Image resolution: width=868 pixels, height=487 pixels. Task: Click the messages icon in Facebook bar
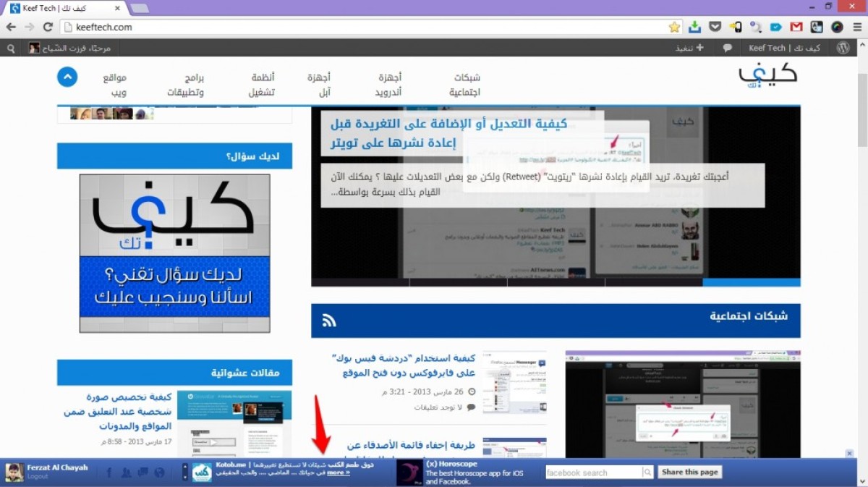pyautogui.click(x=143, y=473)
